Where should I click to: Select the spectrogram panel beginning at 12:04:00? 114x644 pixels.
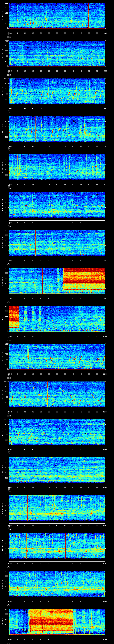pyautogui.click(x=57, y=129)
